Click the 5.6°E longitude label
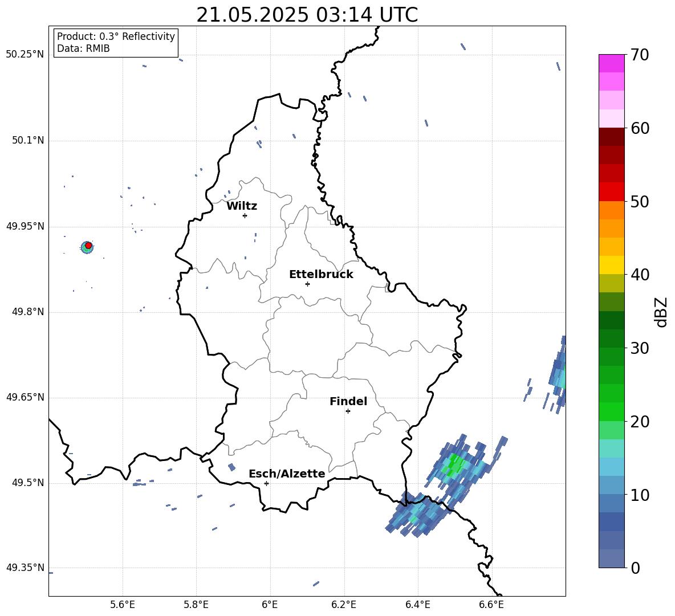The image size is (675, 616). point(123,605)
